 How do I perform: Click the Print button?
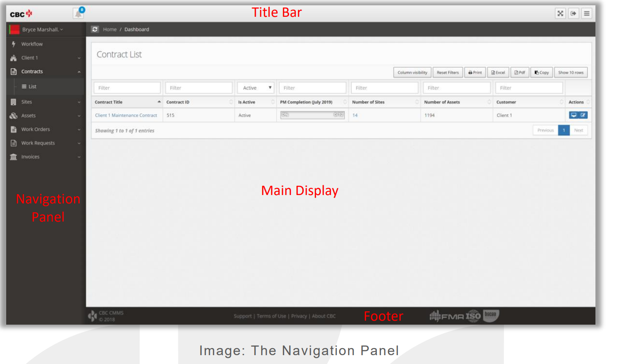(475, 73)
